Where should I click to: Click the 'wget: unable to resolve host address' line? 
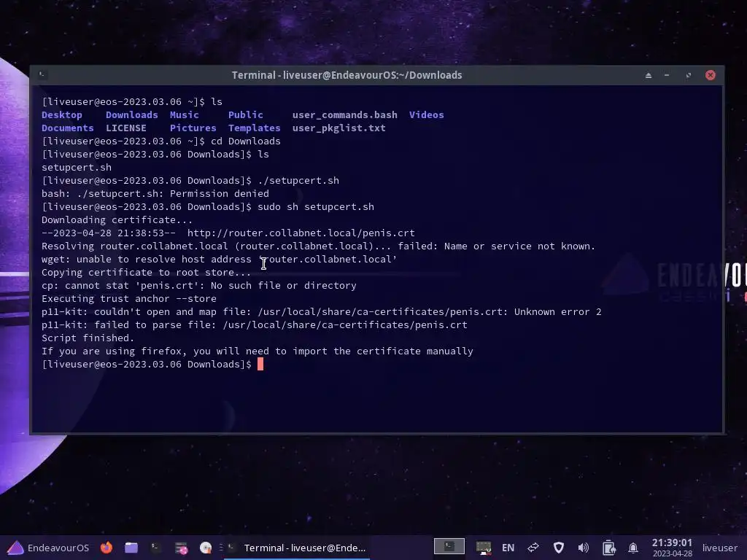click(219, 260)
